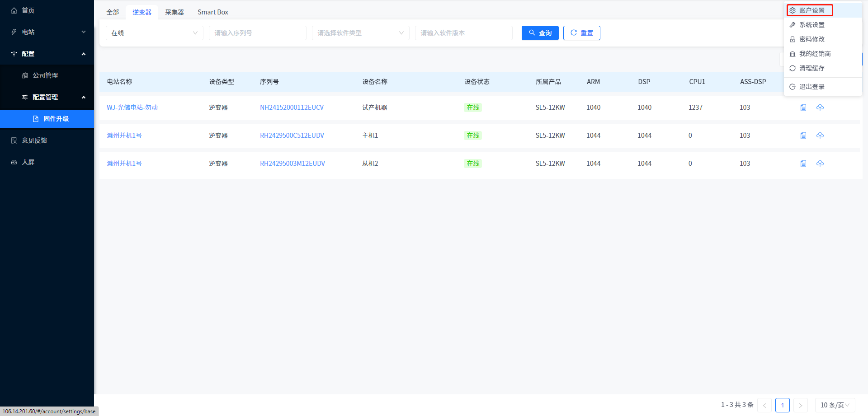This screenshot has width=868, height=416.
Task: Choose 退出登录 from the user menu
Action: pyautogui.click(x=811, y=87)
